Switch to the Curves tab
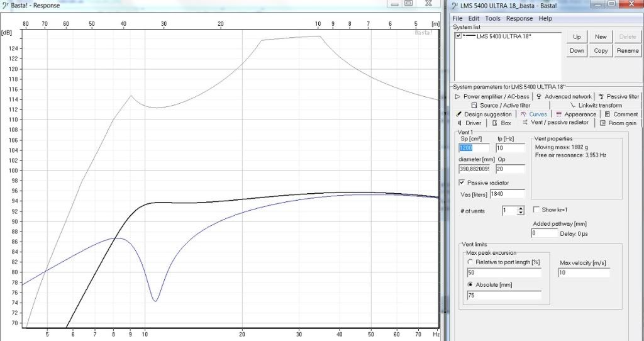Viewport: 644px width, 341px height. pyautogui.click(x=533, y=115)
